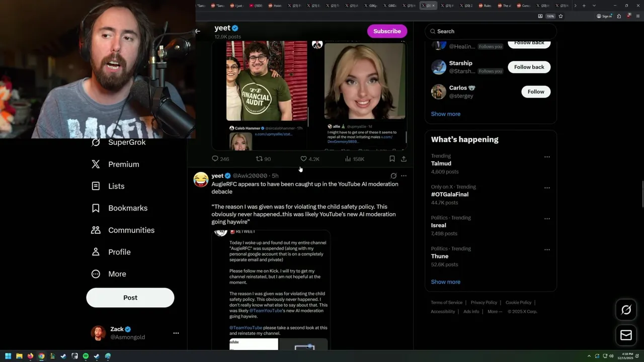Open Spotify from the taskbar
The height and width of the screenshot is (362, 644).
[86, 356]
